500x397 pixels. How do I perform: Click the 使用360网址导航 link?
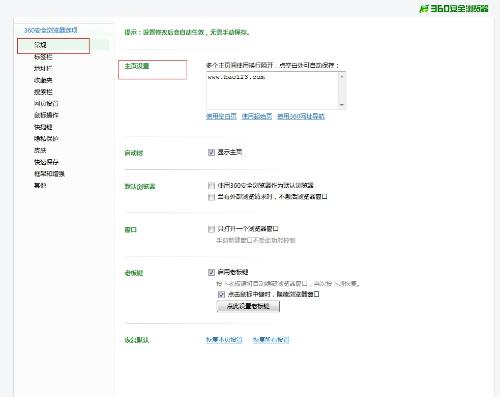coord(301,116)
